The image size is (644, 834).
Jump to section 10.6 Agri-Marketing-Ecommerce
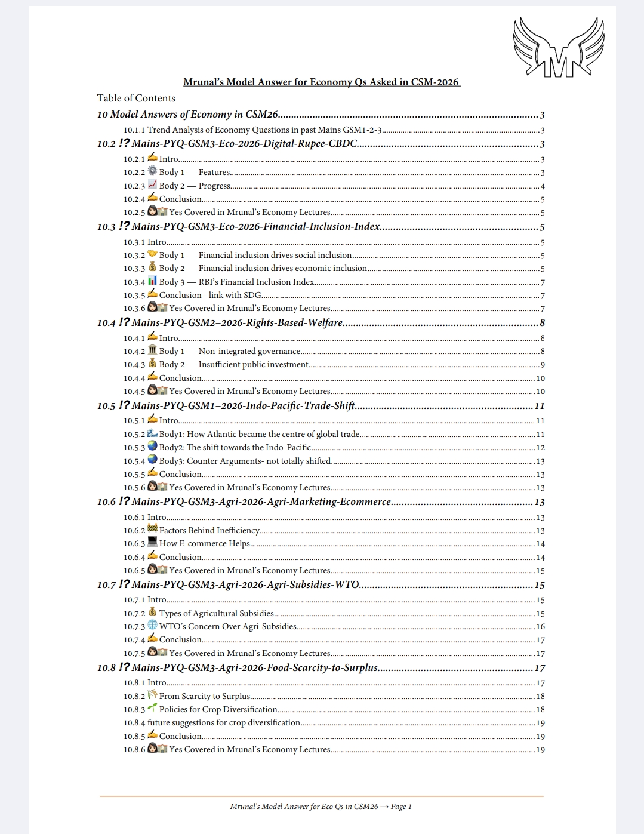click(x=321, y=502)
